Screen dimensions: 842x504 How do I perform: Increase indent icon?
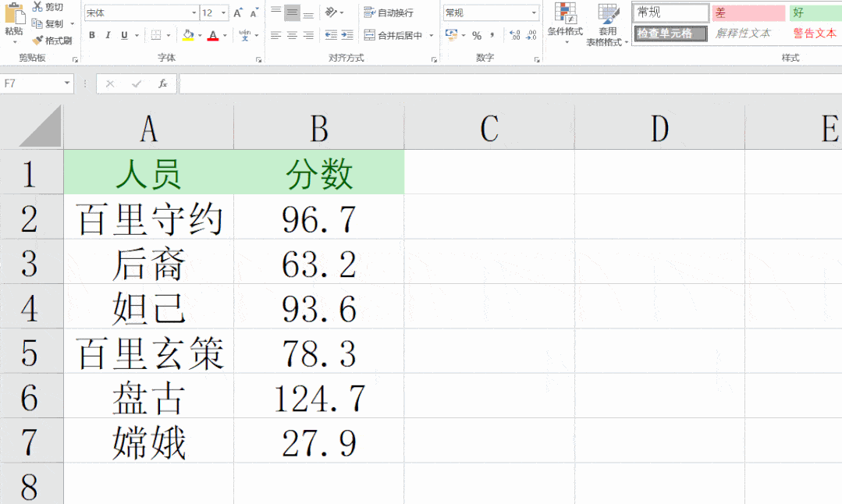click(347, 35)
